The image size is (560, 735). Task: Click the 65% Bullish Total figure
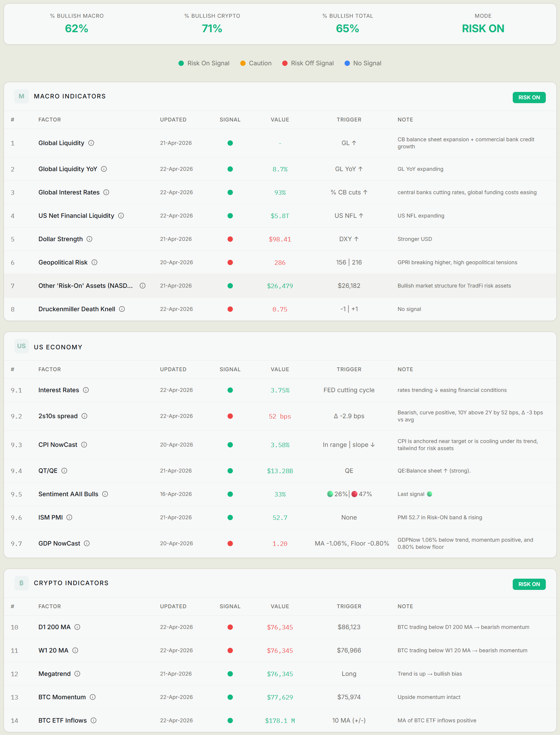point(348,29)
